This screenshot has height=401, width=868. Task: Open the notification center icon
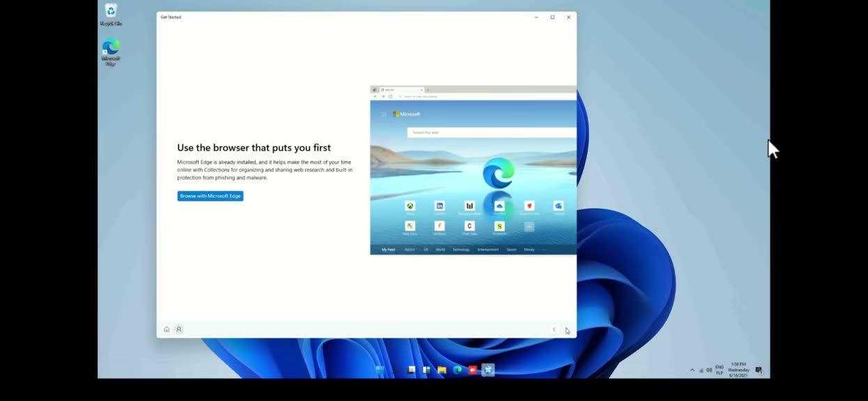point(759,370)
